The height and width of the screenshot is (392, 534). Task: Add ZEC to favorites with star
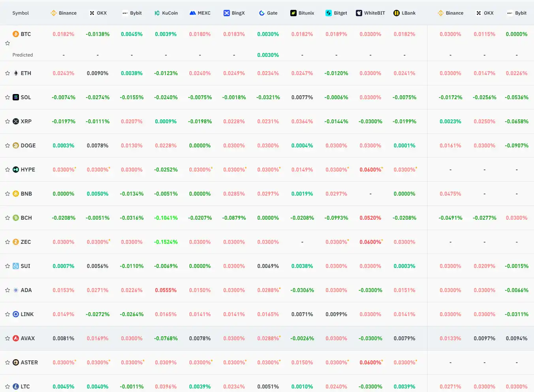click(8, 242)
